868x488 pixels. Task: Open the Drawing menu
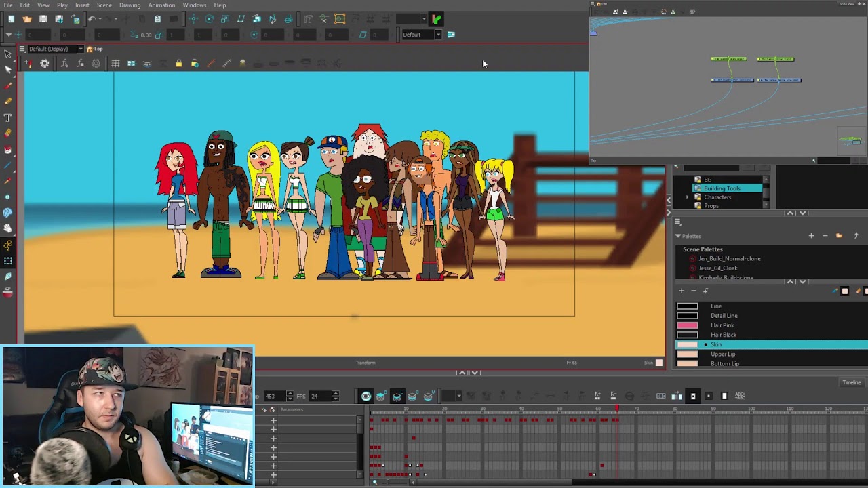pos(130,5)
